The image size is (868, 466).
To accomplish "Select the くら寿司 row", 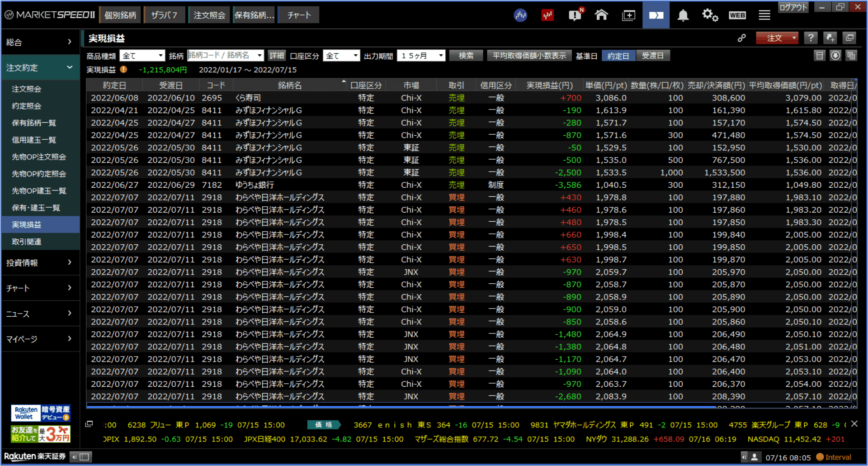I will [472, 98].
